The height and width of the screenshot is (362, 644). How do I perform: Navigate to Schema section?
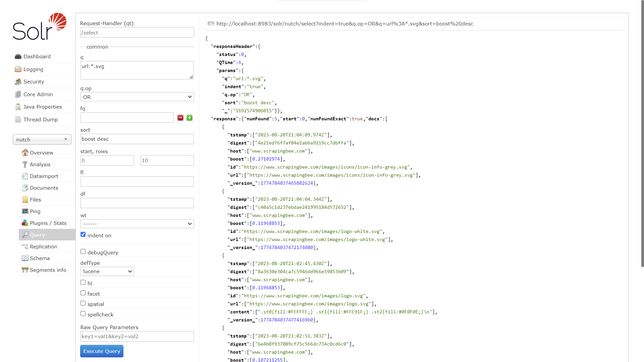click(x=39, y=258)
